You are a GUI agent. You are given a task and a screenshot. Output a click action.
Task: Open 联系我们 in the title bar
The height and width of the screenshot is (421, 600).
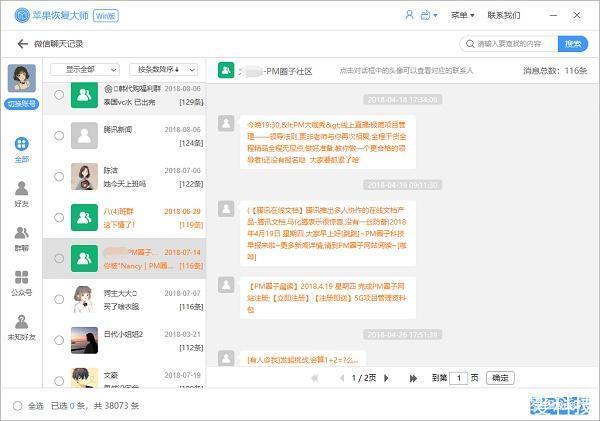[x=504, y=15]
